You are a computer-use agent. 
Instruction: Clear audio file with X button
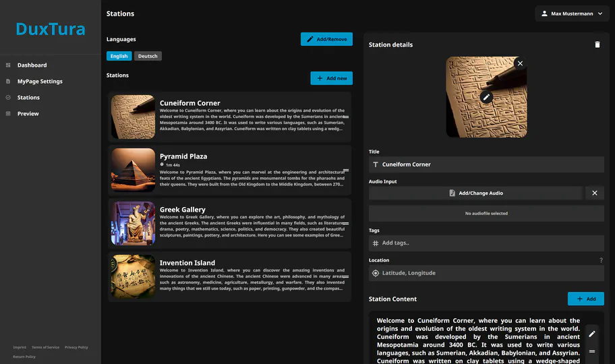pyautogui.click(x=594, y=193)
